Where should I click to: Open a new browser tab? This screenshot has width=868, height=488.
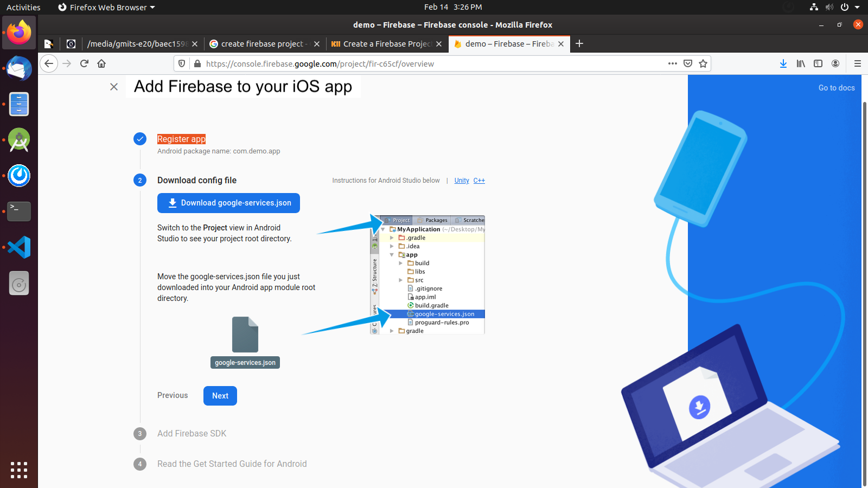click(579, 43)
